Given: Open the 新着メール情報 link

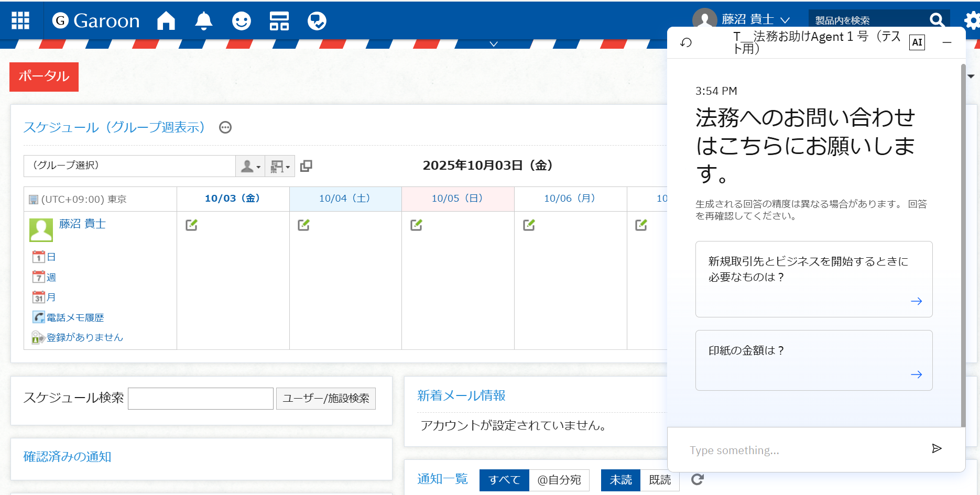Looking at the screenshot, I should click(461, 395).
